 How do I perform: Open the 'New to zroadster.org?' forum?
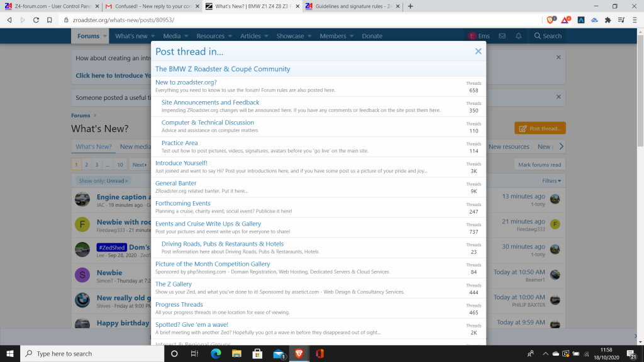click(186, 82)
